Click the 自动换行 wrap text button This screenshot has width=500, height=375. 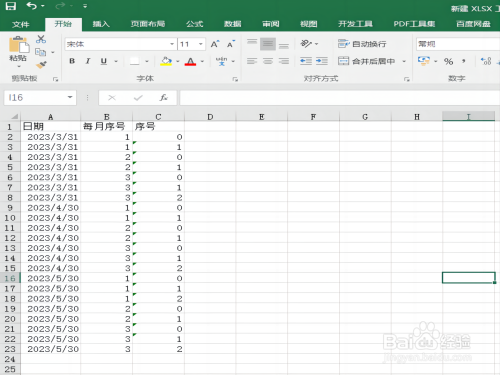coord(362,44)
